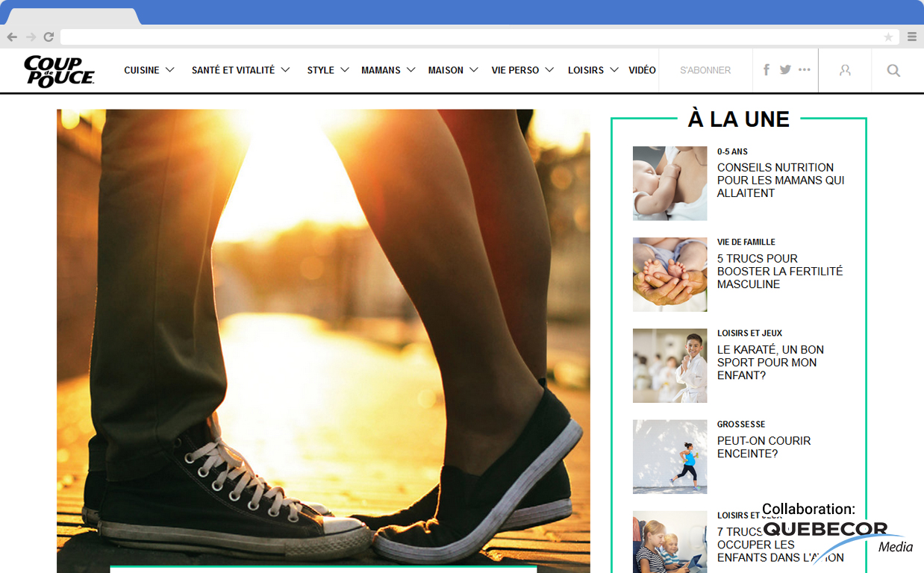
Task: Click the fertility masculine article image
Action: [x=669, y=274]
